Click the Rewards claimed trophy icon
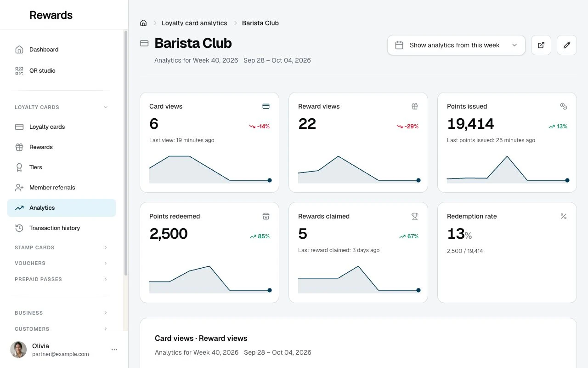 (415, 216)
